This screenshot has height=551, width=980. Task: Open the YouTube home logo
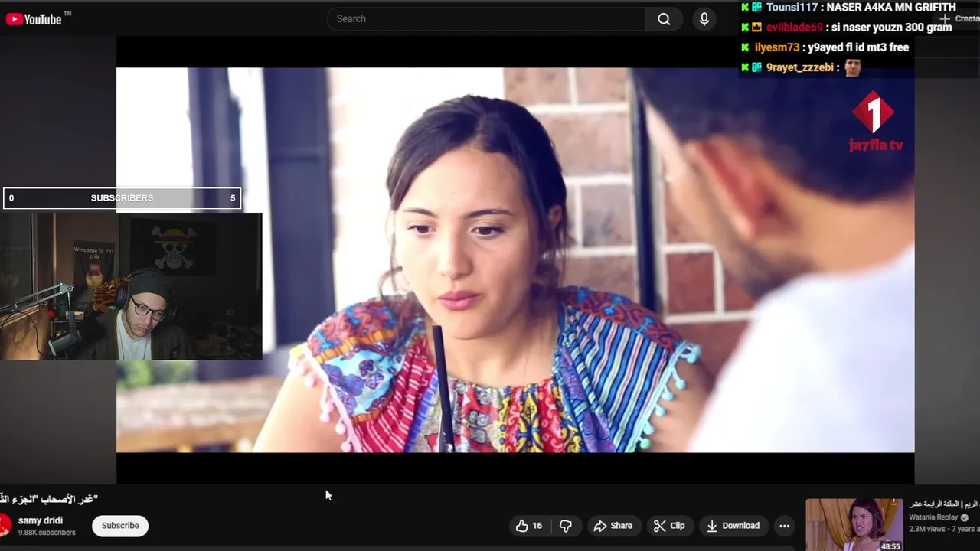[34, 19]
